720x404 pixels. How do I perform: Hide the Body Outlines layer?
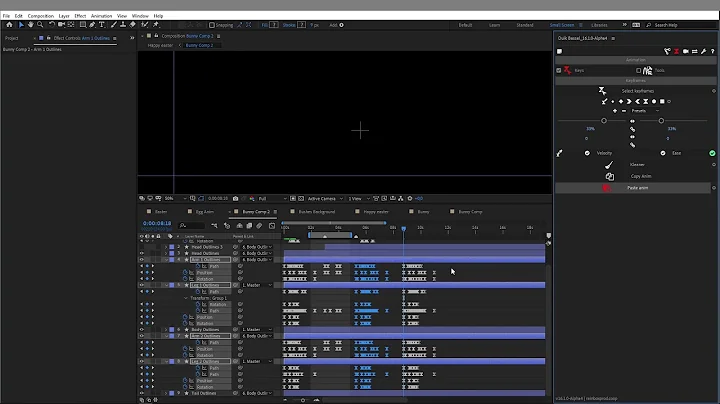tap(141, 330)
